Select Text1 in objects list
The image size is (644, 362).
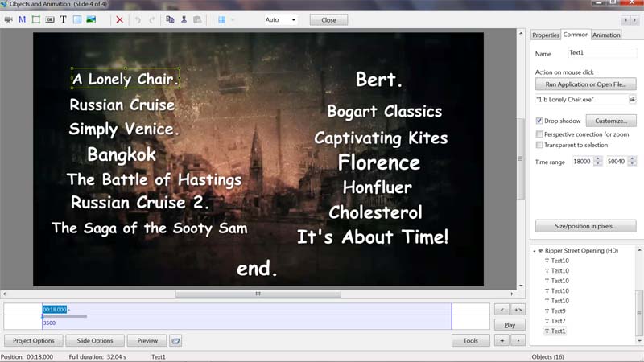(558, 331)
